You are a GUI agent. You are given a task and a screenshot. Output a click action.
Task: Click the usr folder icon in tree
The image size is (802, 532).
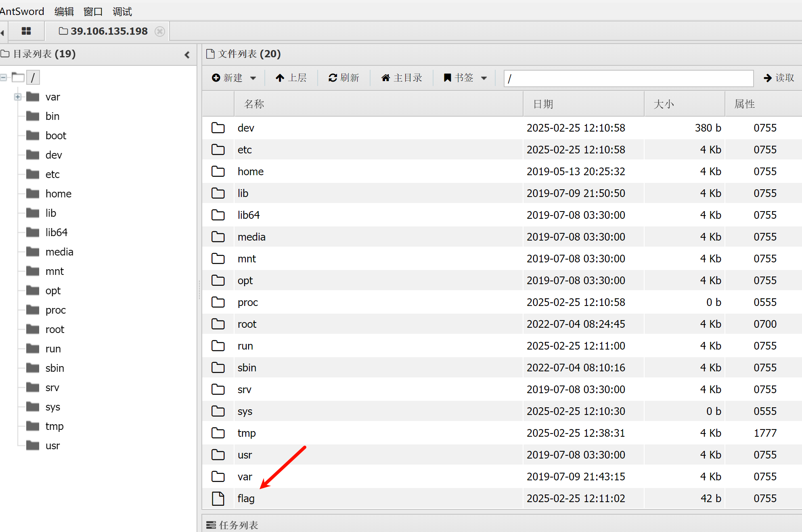(x=33, y=445)
